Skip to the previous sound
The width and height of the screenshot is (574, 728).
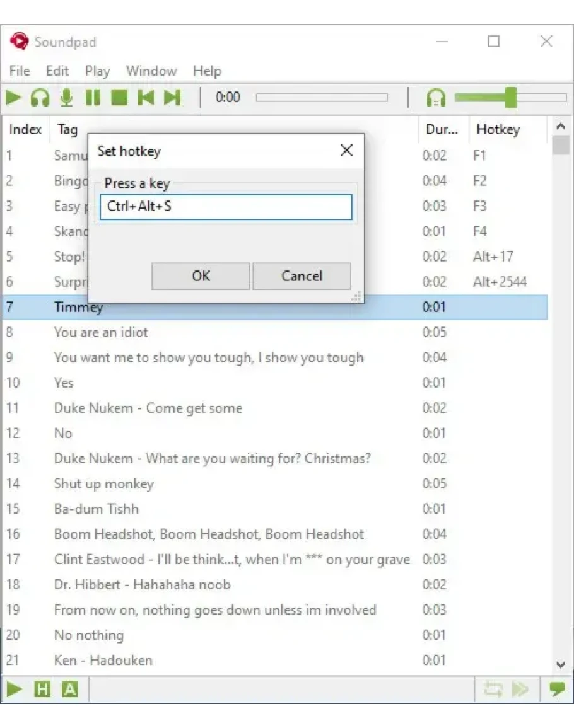146,98
